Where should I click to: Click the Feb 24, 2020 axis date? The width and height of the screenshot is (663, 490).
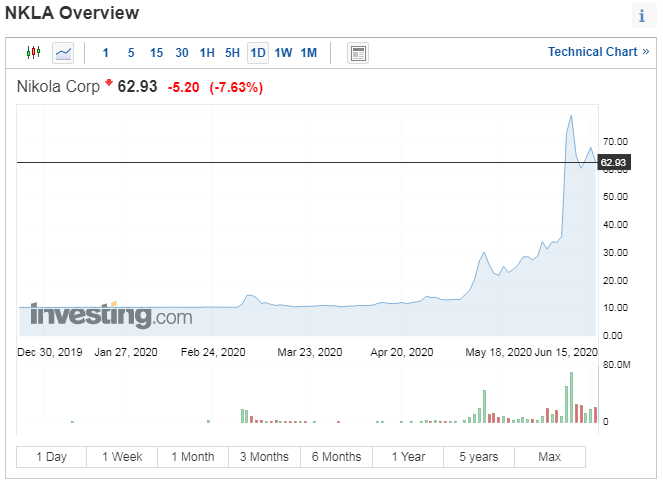[x=213, y=352]
